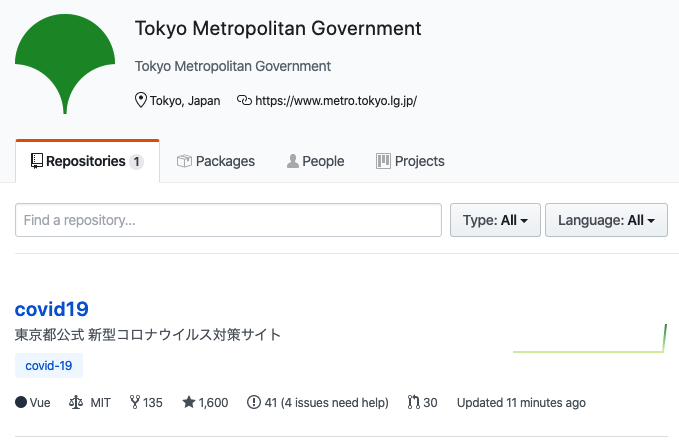Switch to the Repositories tab

click(87, 161)
